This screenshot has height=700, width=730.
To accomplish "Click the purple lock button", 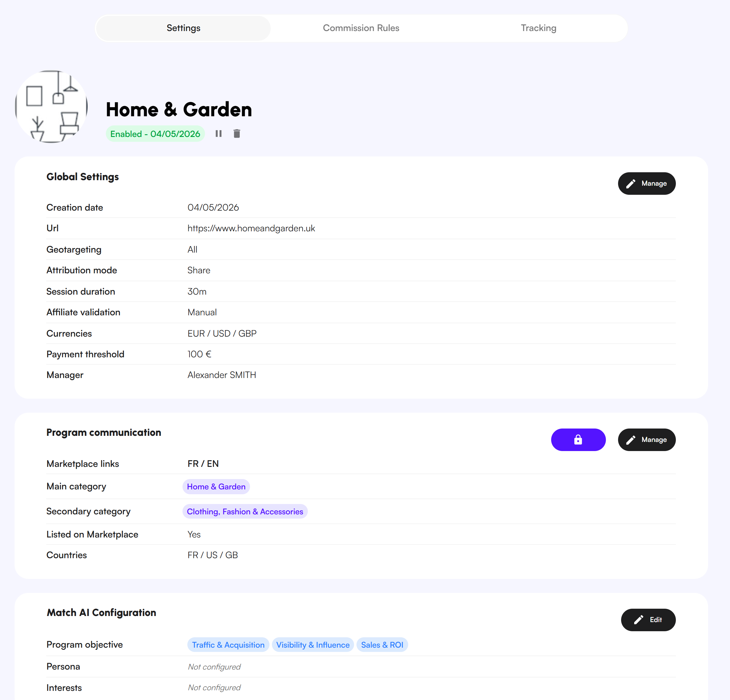I will coord(578,440).
